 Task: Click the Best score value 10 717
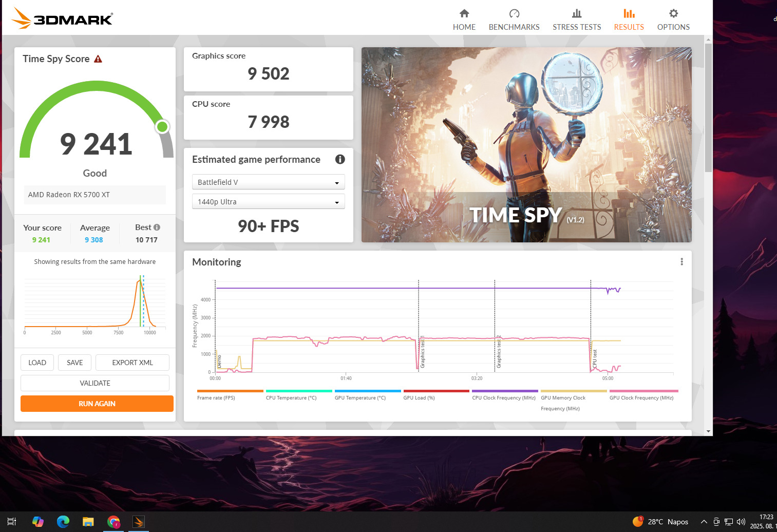pyautogui.click(x=146, y=240)
